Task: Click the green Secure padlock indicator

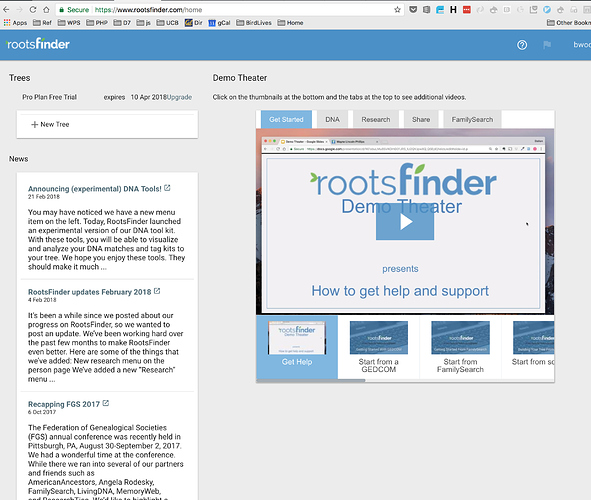Action: point(74,10)
